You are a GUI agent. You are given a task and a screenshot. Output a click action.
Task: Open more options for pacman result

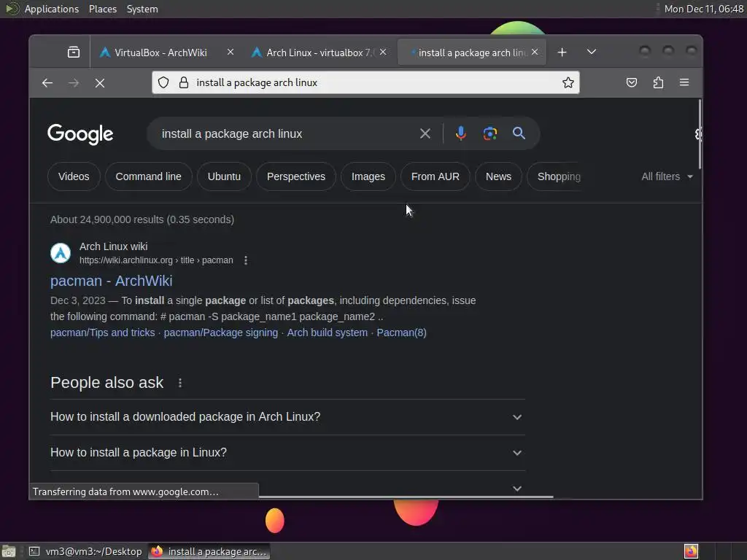point(246,260)
